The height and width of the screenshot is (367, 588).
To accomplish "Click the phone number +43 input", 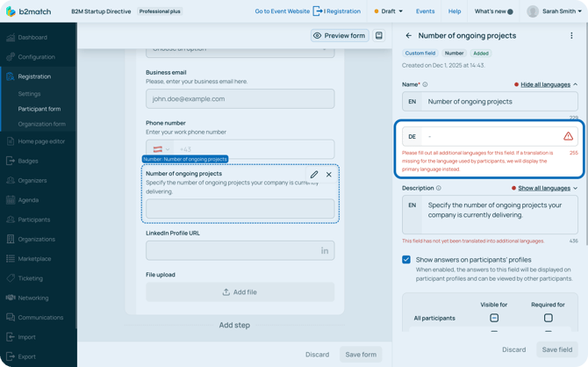I will (255, 149).
